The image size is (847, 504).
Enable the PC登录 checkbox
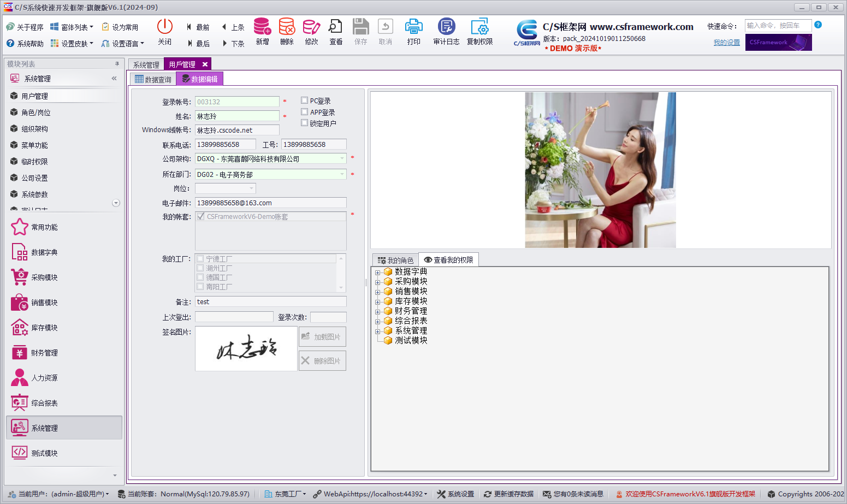305,100
